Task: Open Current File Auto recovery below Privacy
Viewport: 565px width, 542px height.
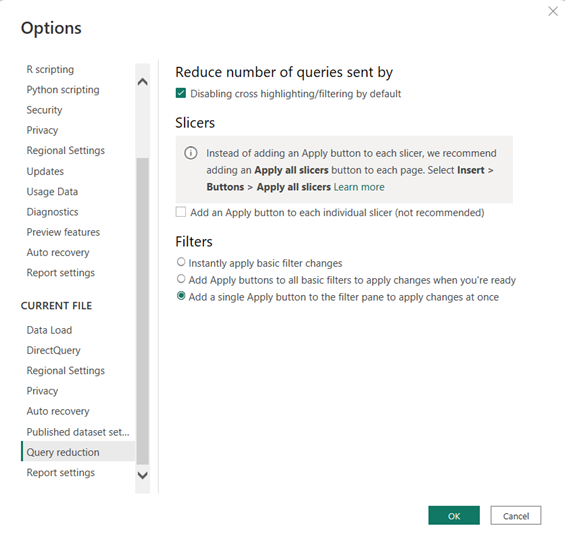Action: click(58, 411)
